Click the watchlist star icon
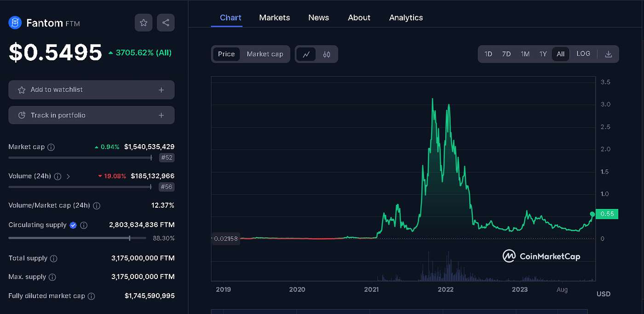 22,90
